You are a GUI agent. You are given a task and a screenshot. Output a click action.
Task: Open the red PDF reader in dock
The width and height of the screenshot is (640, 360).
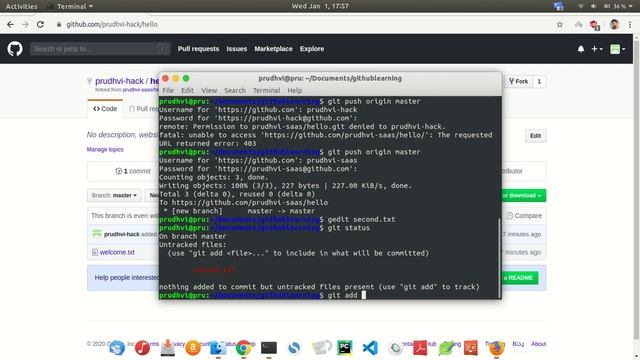point(420,348)
